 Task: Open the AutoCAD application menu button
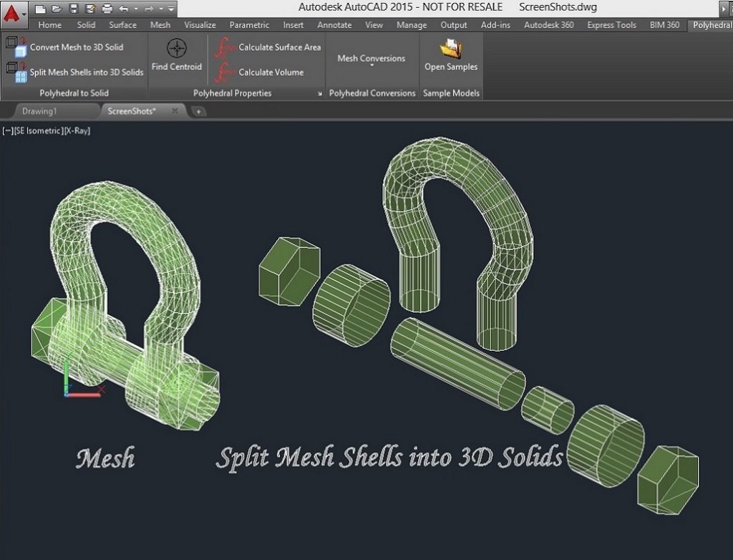(x=14, y=11)
